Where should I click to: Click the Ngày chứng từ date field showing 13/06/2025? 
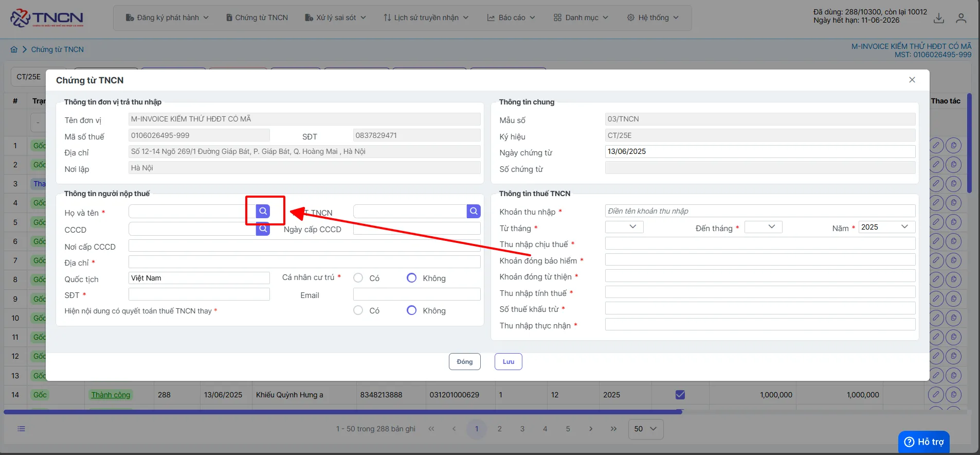point(760,151)
